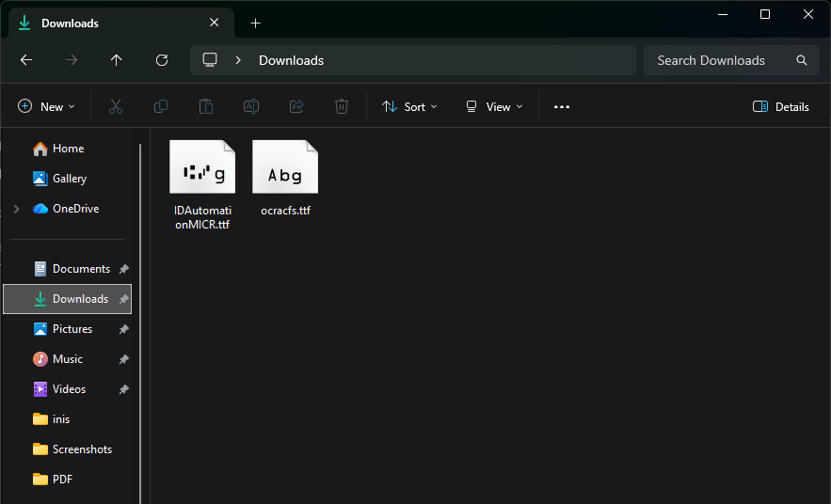
Task: Open the See more ellipsis menu
Action: [562, 107]
